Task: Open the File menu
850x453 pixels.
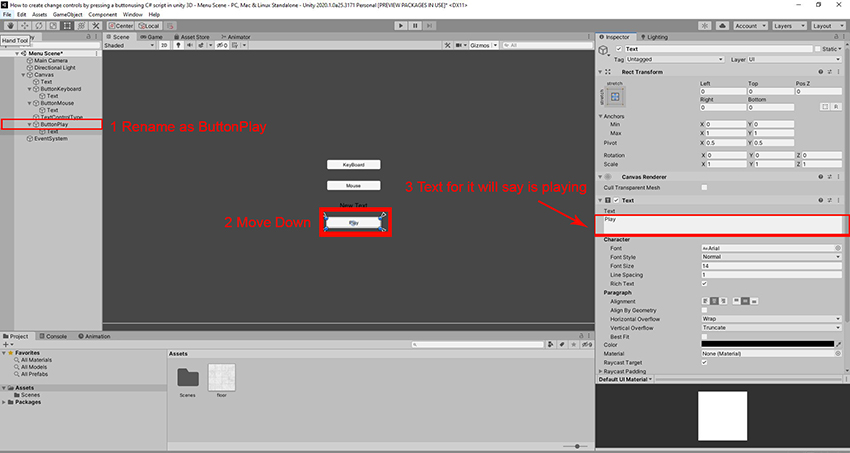Action: point(7,15)
